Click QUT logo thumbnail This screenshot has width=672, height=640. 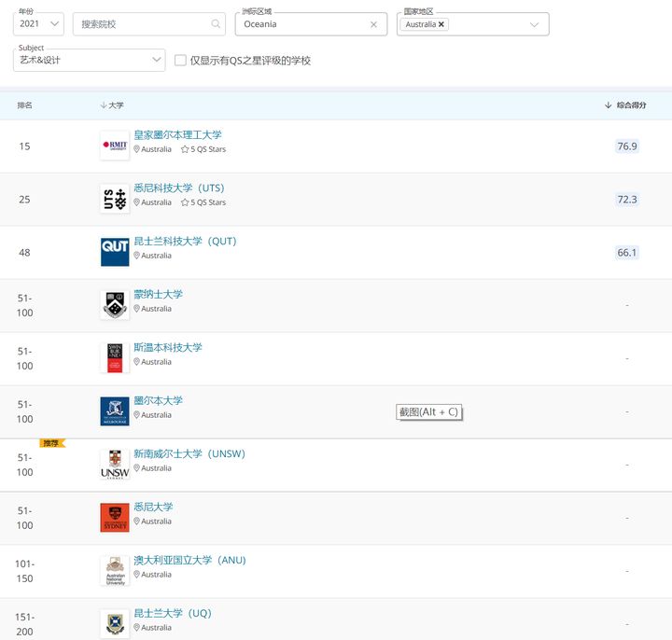pos(115,252)
